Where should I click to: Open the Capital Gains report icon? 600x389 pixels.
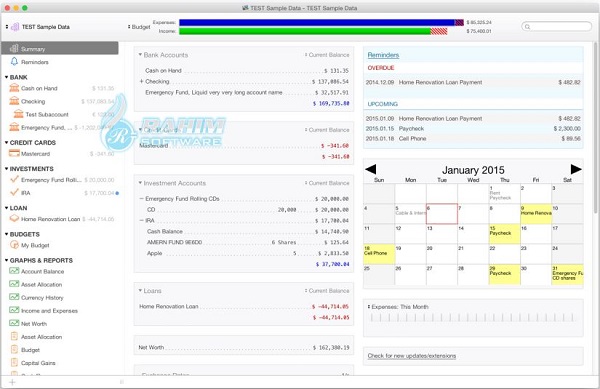(x=14, y=363)
